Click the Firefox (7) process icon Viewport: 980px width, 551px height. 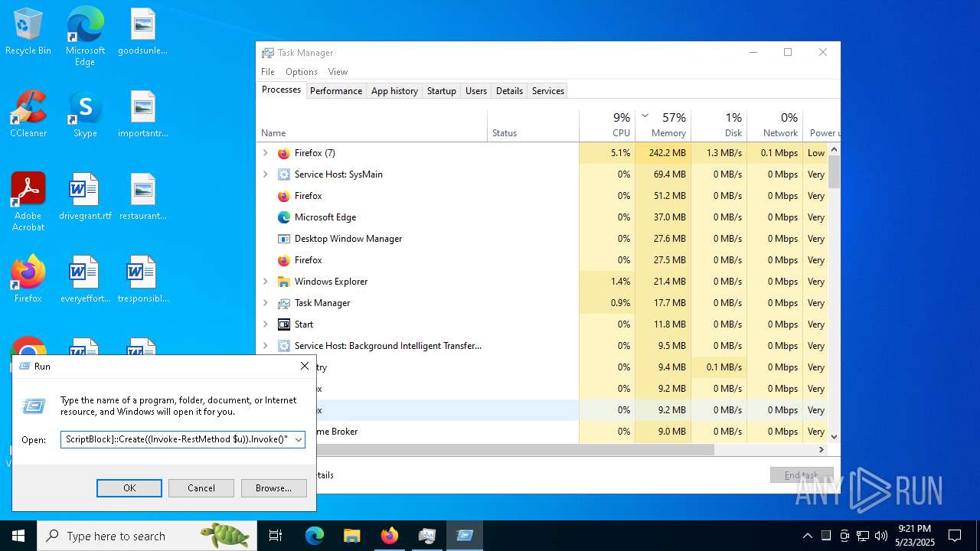[284, 153]
